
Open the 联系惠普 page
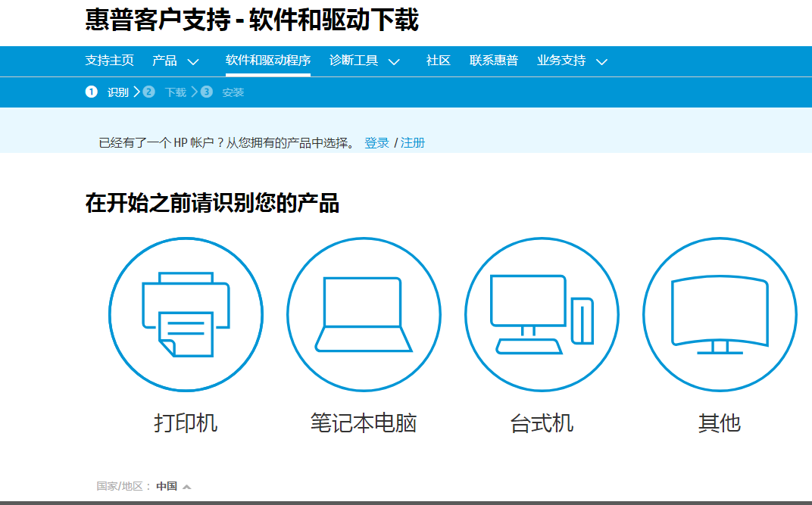click(x=493, y=61)
